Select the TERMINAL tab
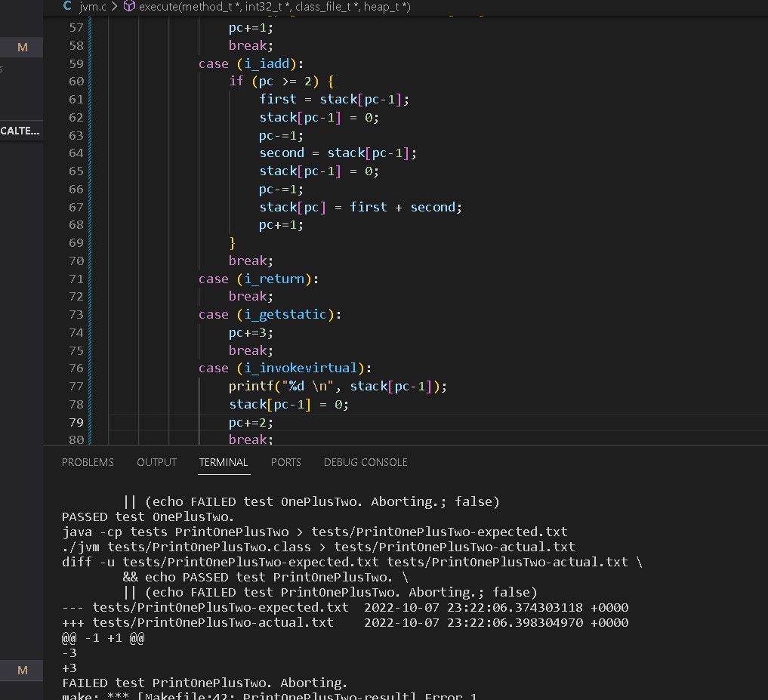The width and height of the screenshot is (768, 700). [x=224, y=462]
